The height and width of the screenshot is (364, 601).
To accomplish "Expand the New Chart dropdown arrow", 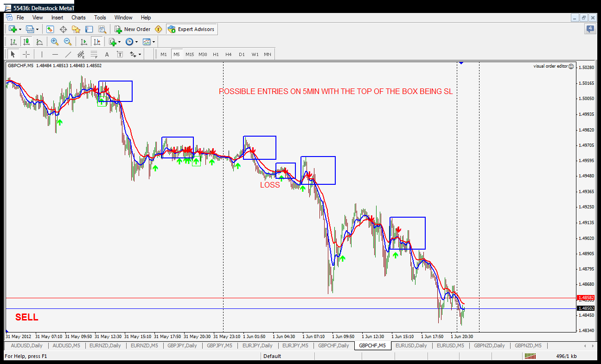I will pyautogui.click(x=20, y=29).
